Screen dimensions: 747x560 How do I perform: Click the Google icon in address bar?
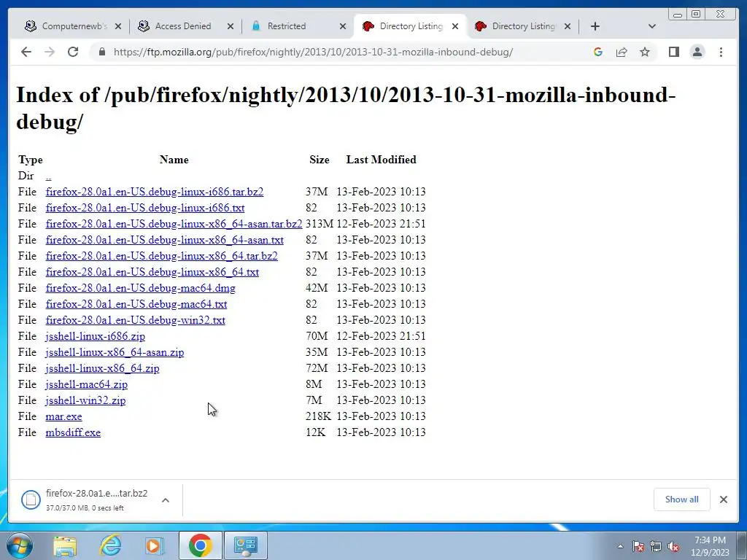[598, 52]
